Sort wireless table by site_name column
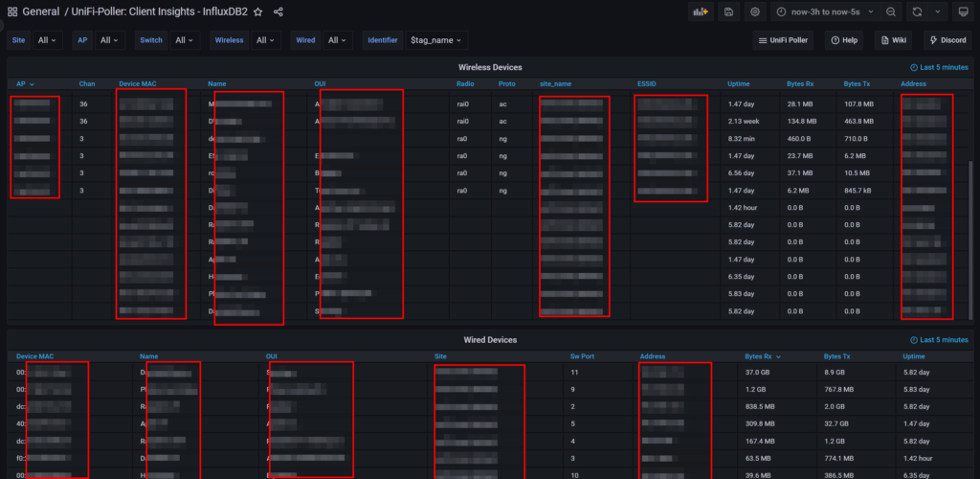980x479 pixels. pos(556,83)
